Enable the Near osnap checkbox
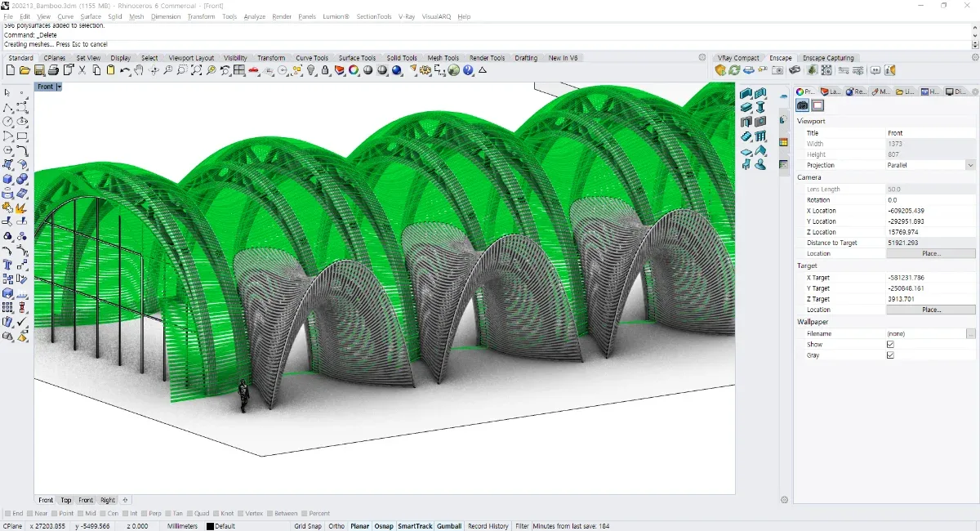The image size is (980, 531). tap(29, 514)
